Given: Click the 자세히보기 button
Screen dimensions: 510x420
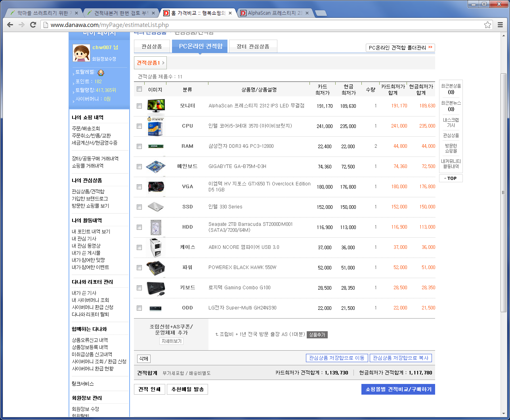Looking at the screenshot, I should point(172,341).
